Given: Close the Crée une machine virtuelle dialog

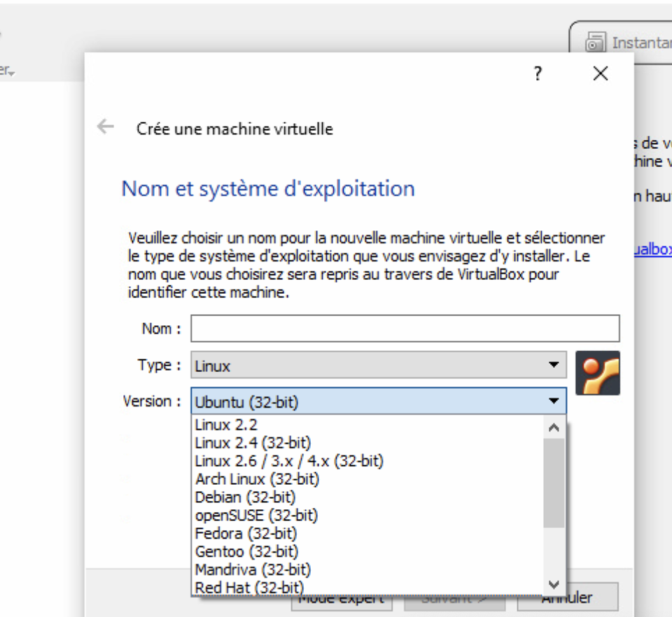Looking at the screenshot, I should pos(601,73).
